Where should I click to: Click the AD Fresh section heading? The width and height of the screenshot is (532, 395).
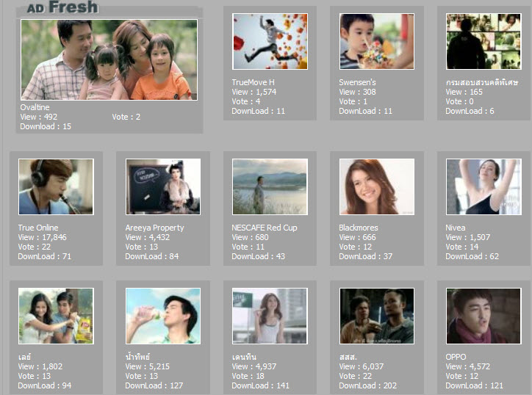(x=62, y=7)
